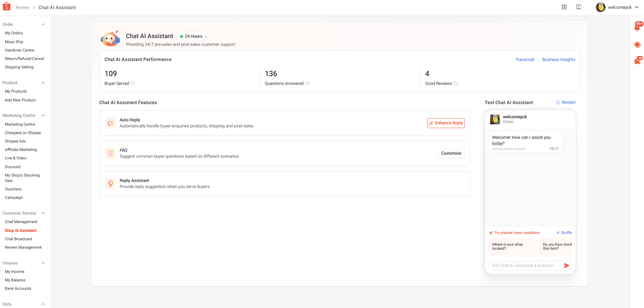The height and width of the screenshot is (308, 644).
Task: Select Shop AI Assistant in the sidebar
Action: [21, 230]
